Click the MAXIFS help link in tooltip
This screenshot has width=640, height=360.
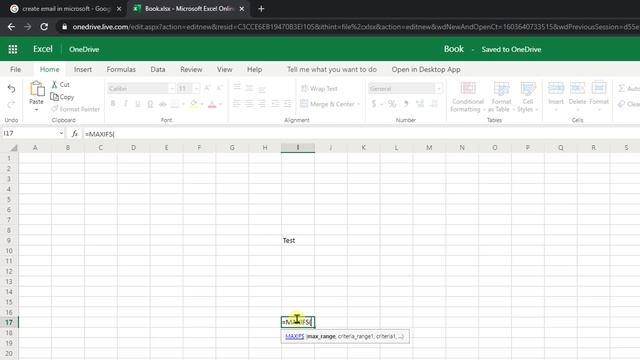click(295, 336)
